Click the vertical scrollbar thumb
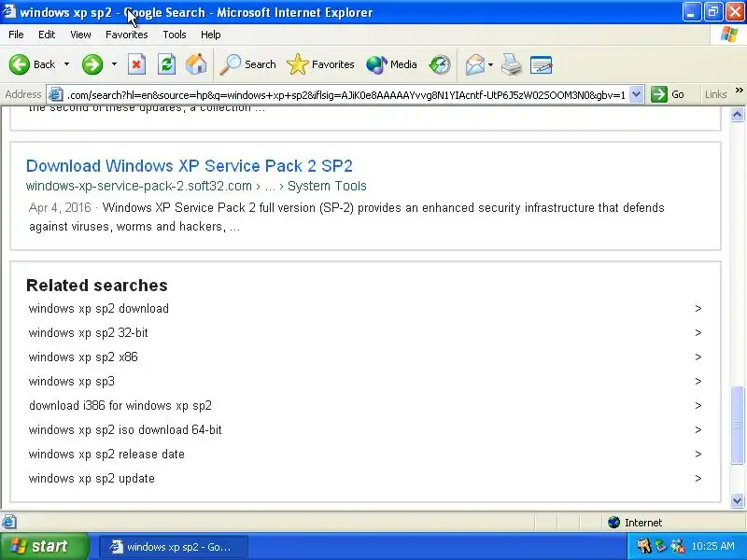Viewport: 747px width, 560px height. pos(737,425)
